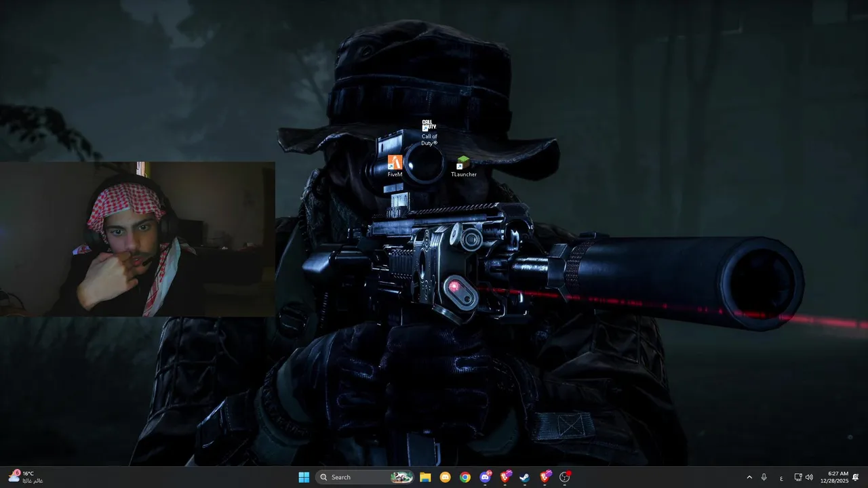Open Brave icon between Steam and OBS
Screen dimensions: 868x488
pyautogui.click(x=545, y=477)
